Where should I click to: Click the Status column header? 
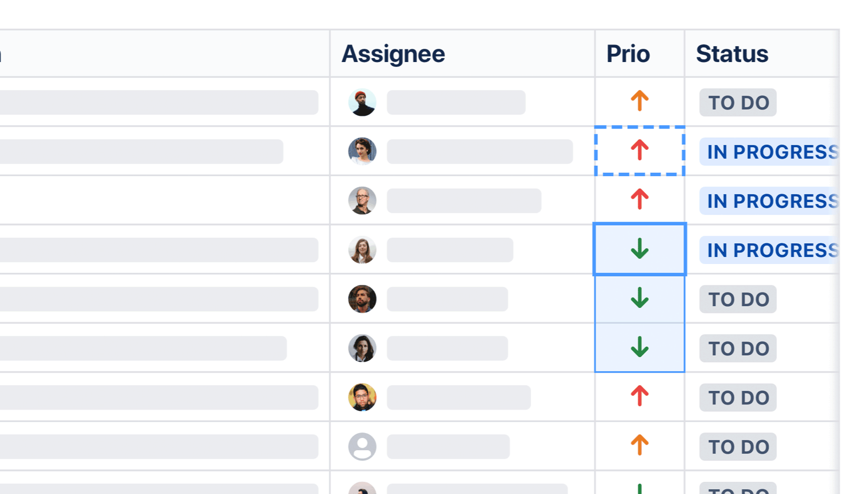click(732, 54)
